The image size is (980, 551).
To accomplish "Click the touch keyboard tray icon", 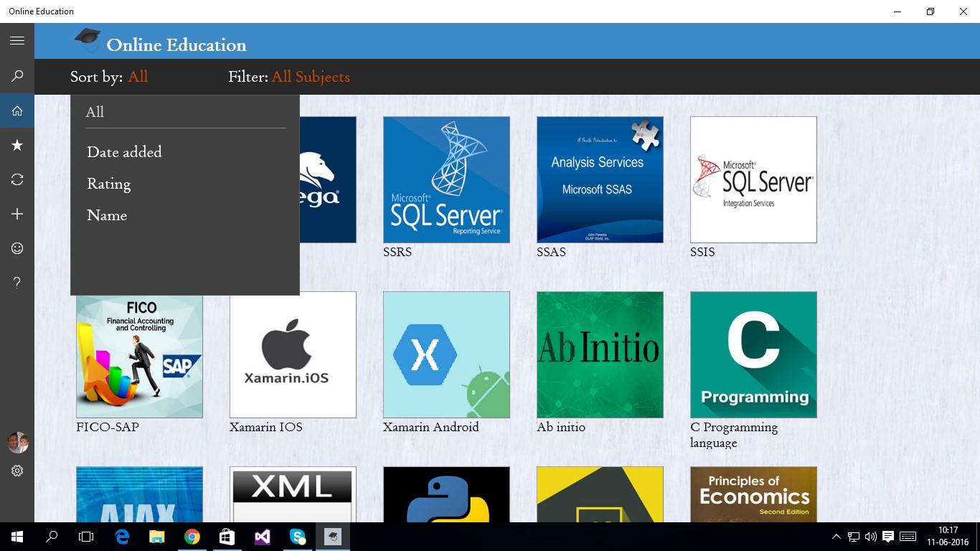I will tap(908, 537).
